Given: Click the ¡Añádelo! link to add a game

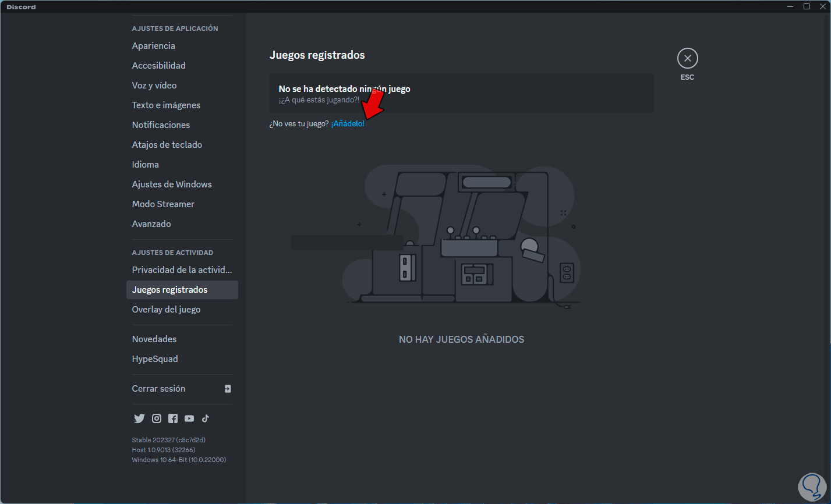Looking at the screenshot, I should tap(348, 124).
